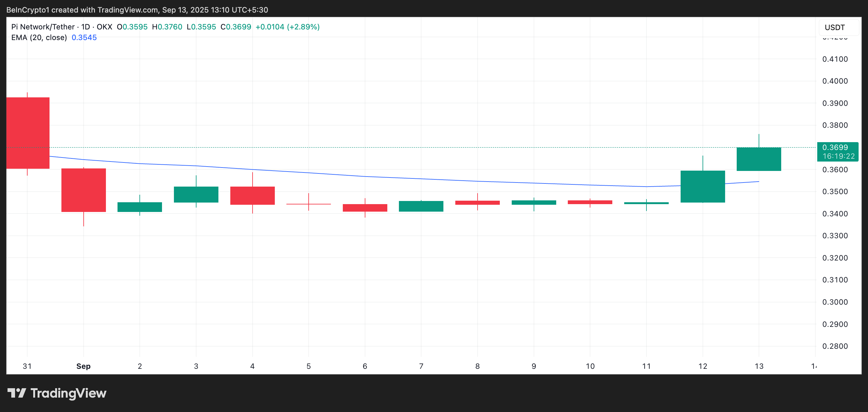
Task: Click the EMA value 0.3545
Action: pos(84,38)
